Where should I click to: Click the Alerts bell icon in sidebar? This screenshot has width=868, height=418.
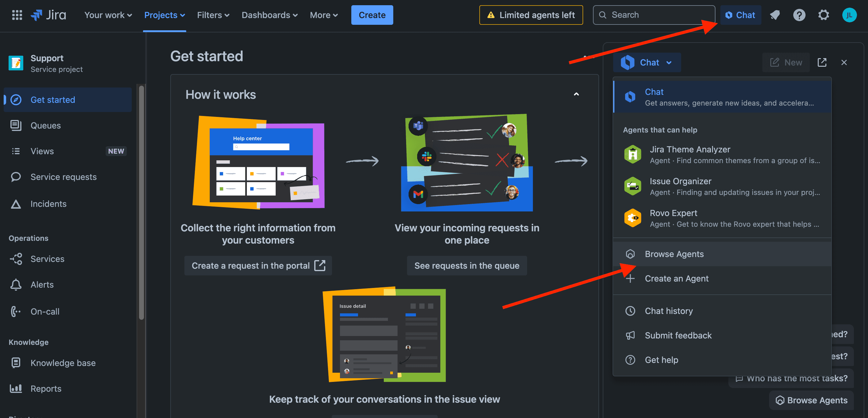[x=16, y=285]
